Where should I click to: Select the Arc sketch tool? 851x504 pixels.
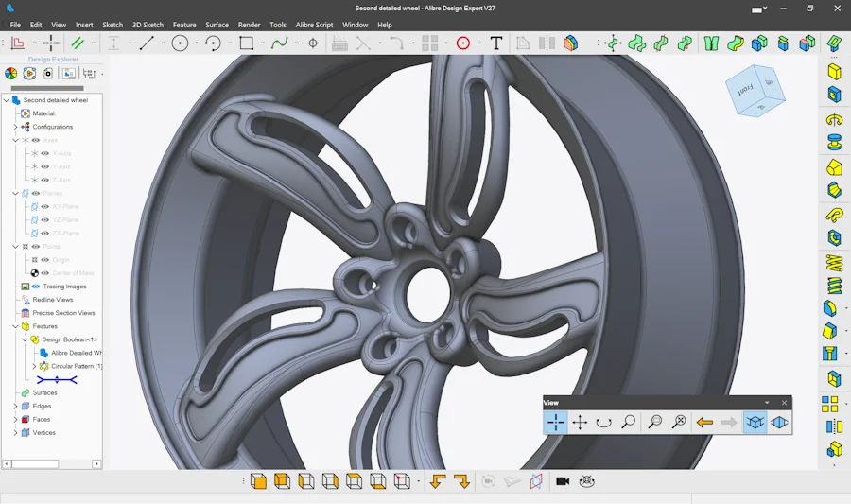point(213,43)
